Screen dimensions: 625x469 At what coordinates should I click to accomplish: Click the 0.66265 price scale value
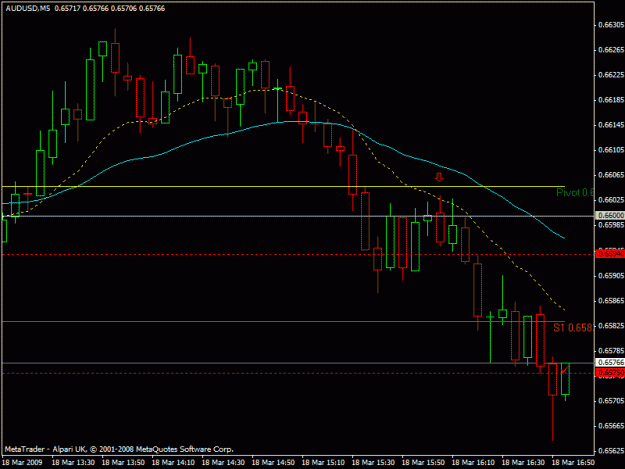point(611,50)
